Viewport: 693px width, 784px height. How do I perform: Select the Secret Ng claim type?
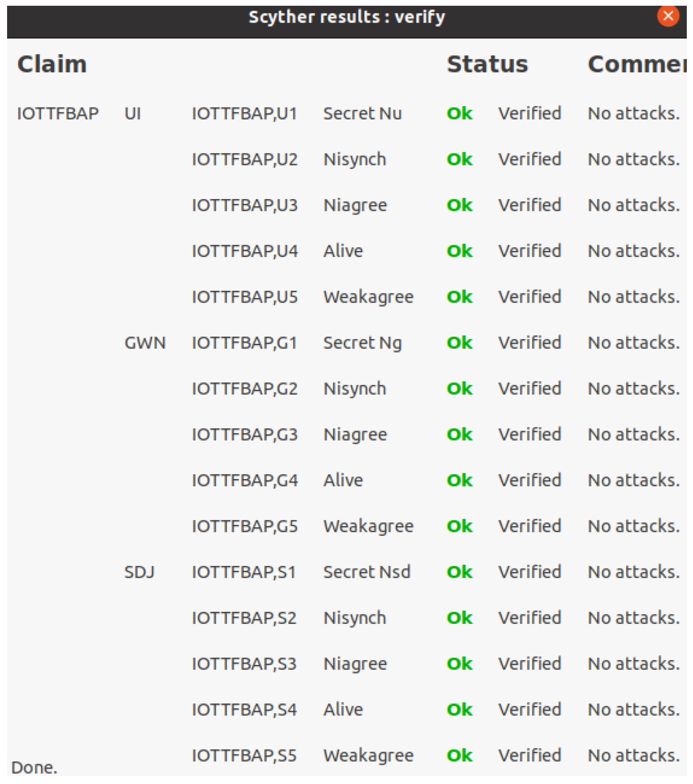tap(362, 343)
